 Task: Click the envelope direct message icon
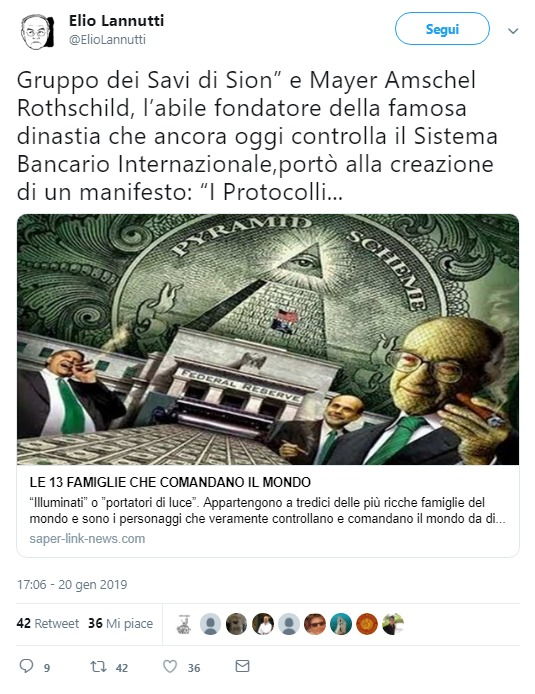pyautogui.click(x=242, y=666)
